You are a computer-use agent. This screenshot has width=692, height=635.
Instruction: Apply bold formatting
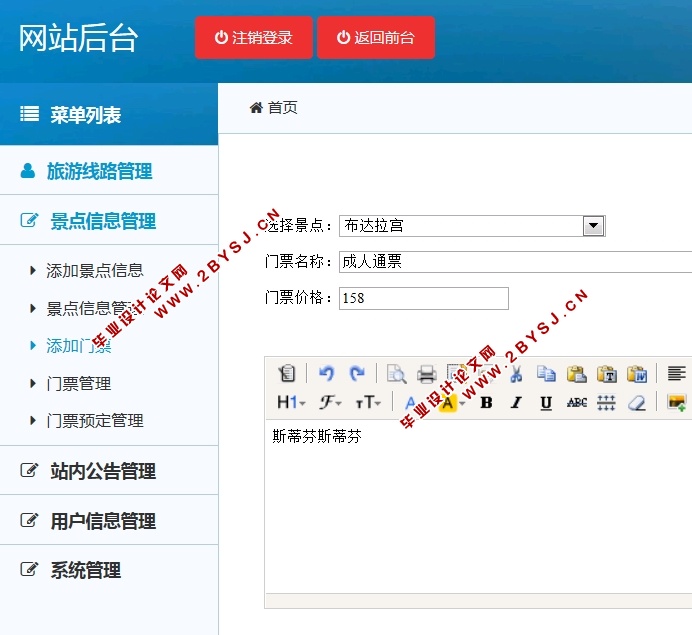(x=486, y=402)
